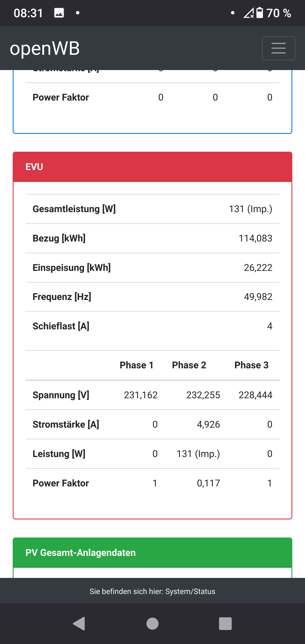Collapse the EVU card header
This screenshot has height=644, width=305.
[152, 167]
